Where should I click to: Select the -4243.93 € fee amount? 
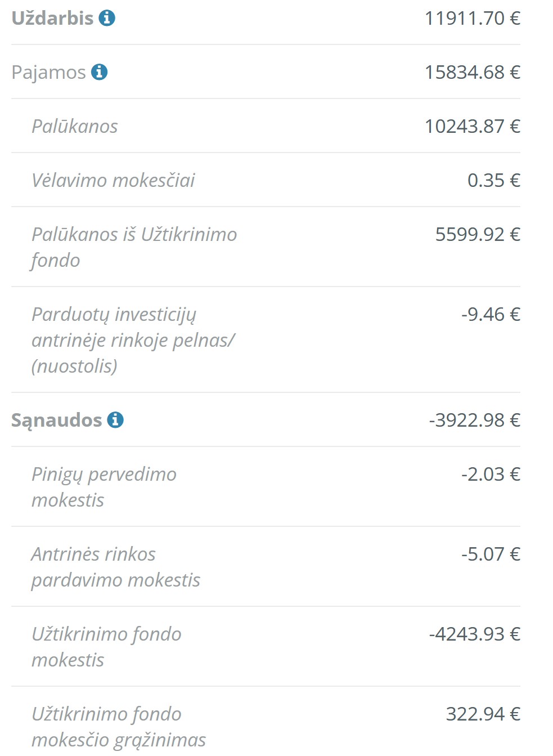[x=474, y=634]
